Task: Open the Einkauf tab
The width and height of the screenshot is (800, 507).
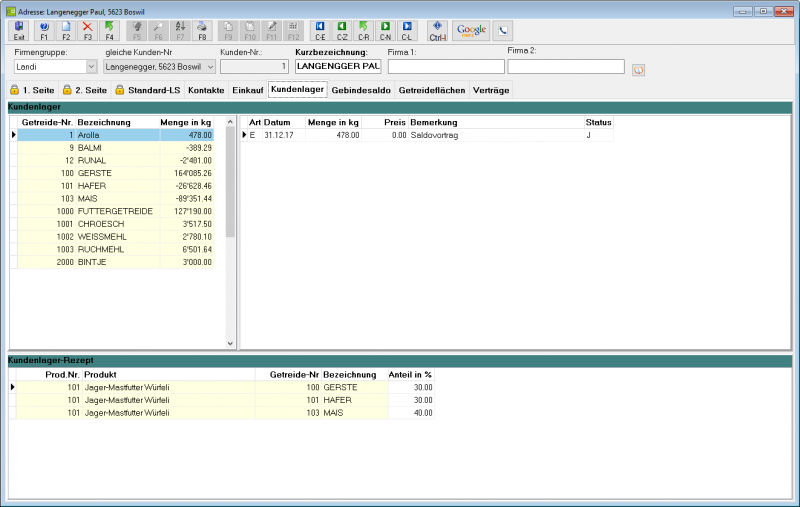Action: coord(247,90)
